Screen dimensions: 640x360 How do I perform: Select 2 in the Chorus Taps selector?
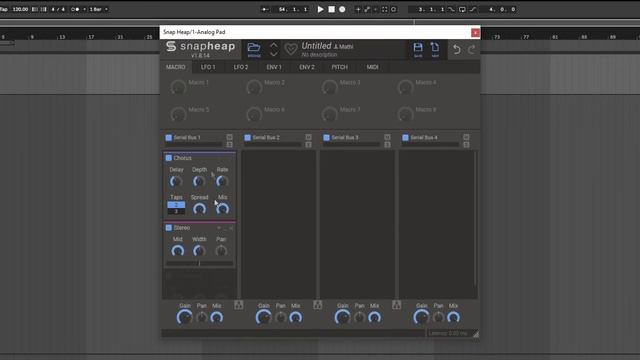(x=176, y=204)
